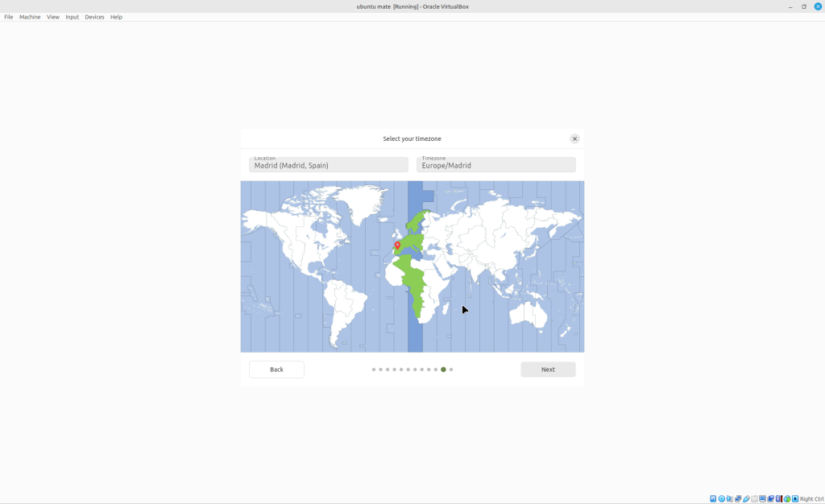This screenshot has width=825, height=504.
Task: Click the "Right Ctrl" host key label
Action: 812,498
